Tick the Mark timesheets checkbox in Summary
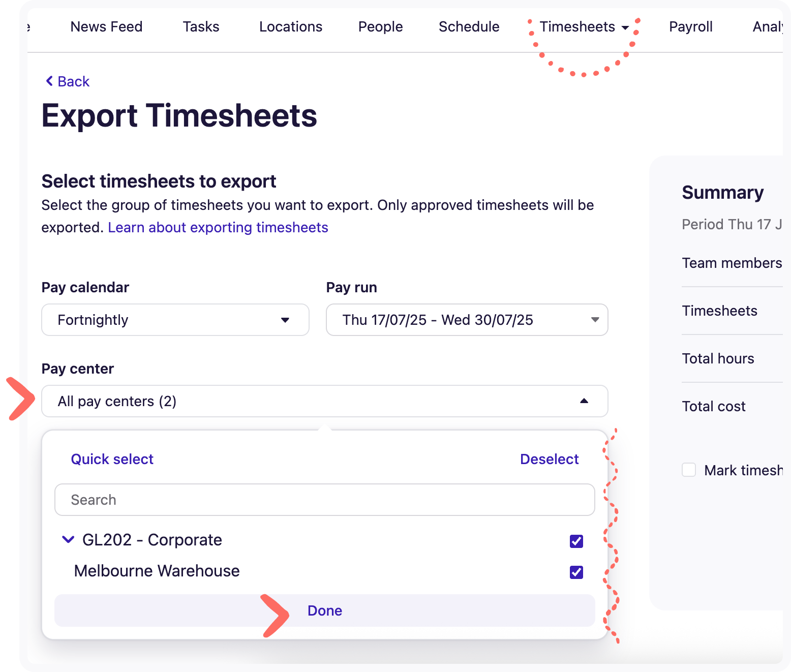 click(x=689, y=470)
